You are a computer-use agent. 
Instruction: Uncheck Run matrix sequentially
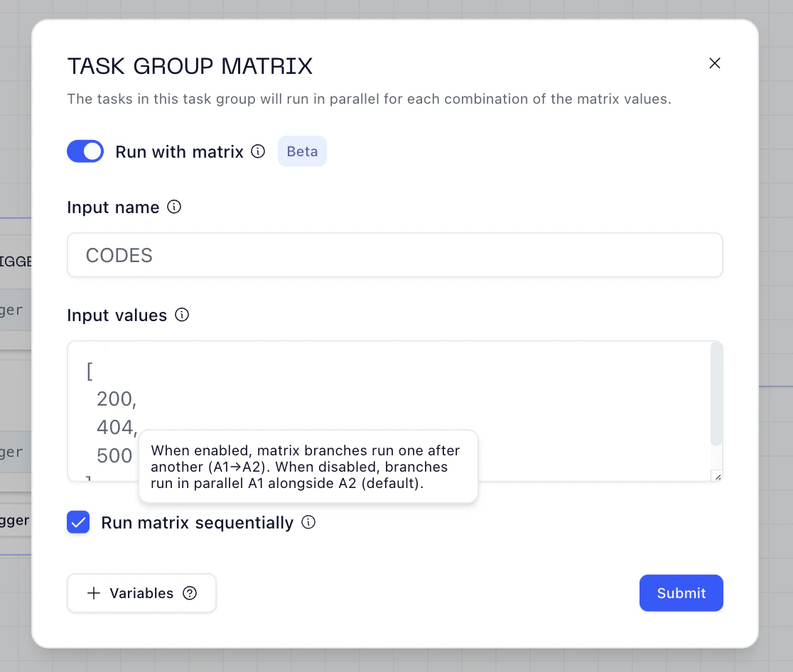tap(78, 522)
